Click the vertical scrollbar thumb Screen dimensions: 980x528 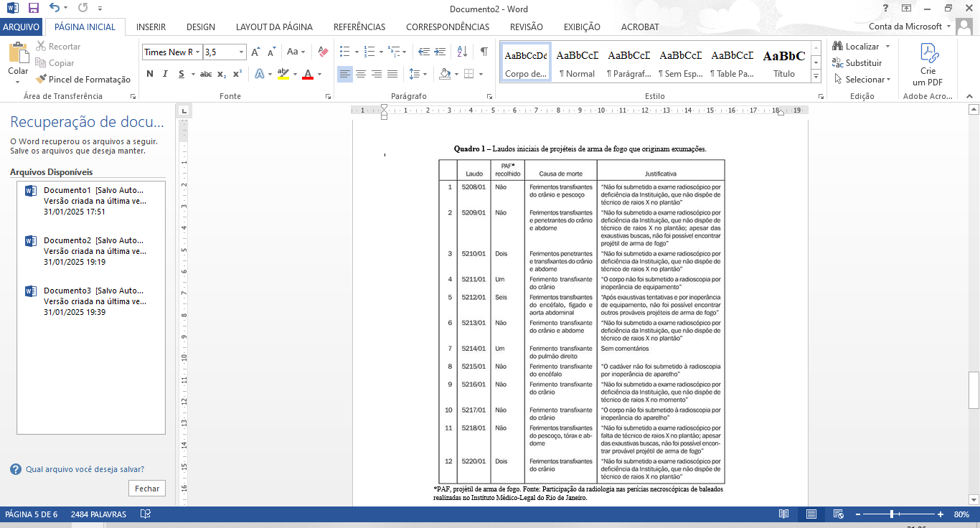coord(974,390)
